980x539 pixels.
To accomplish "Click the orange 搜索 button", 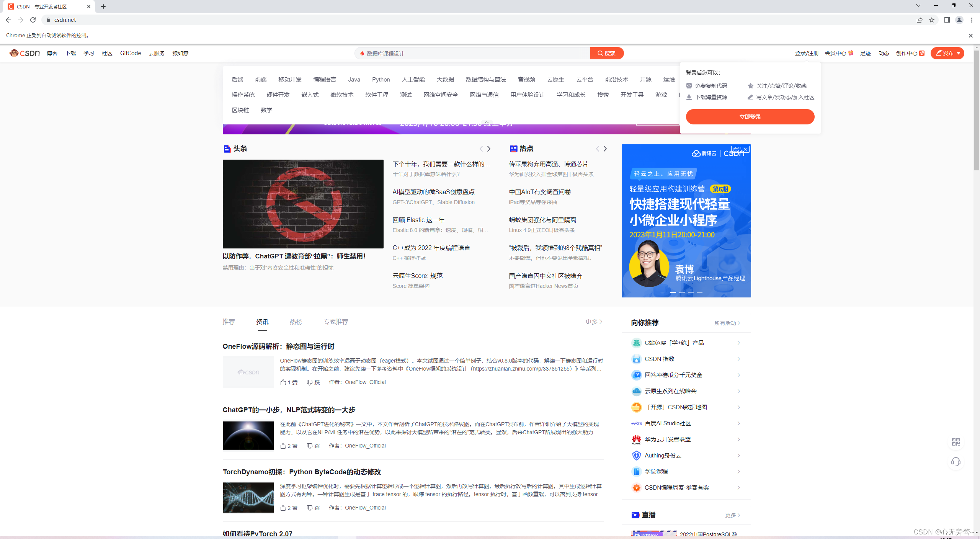I will tap(607, 54).
